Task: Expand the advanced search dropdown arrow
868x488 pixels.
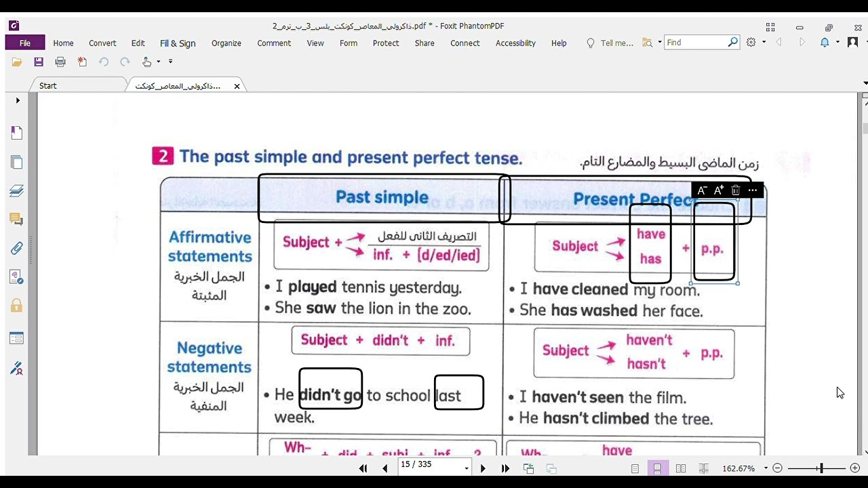Action: (x=660, y=42)
